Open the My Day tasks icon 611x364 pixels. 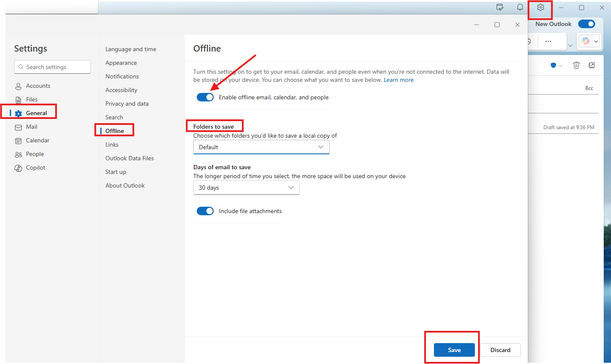pos(500,7)
